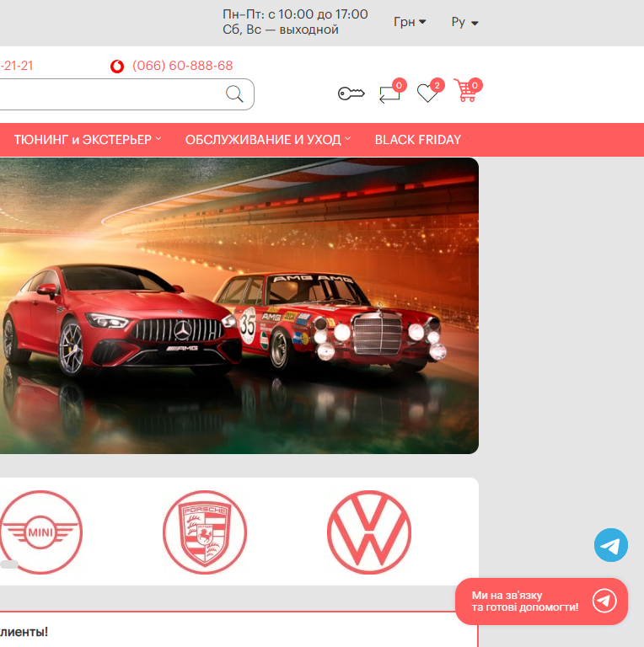Screen dimensions: 644x647
Task: Click the Vodafone operator icon
Action: click(117, 67)
